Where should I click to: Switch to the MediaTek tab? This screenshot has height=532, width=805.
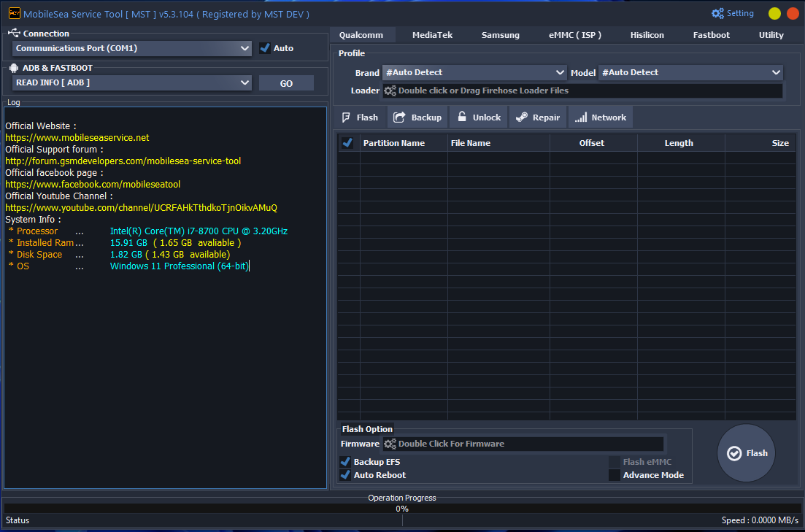pos(432,35)
